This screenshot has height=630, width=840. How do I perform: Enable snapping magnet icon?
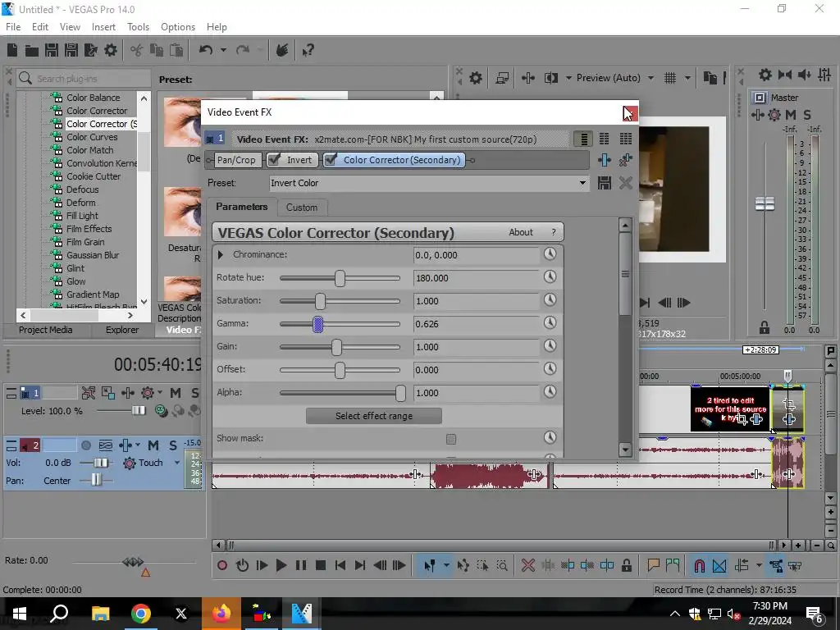pyautogui.click(x=699, y=565)
